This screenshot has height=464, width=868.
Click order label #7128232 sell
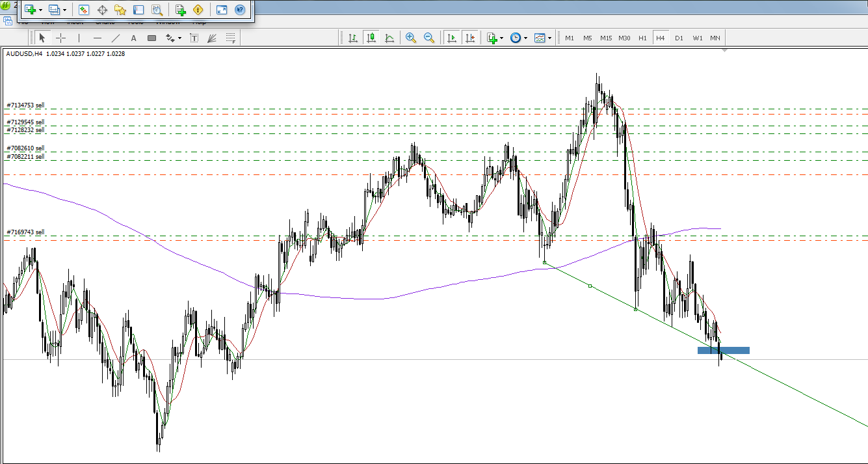25,130
